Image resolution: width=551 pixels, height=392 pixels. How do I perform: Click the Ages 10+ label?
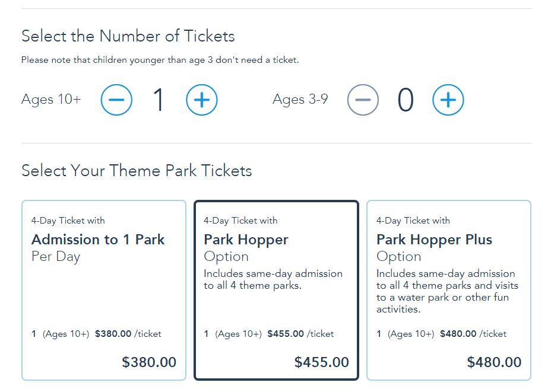click(x=51, y=100)
